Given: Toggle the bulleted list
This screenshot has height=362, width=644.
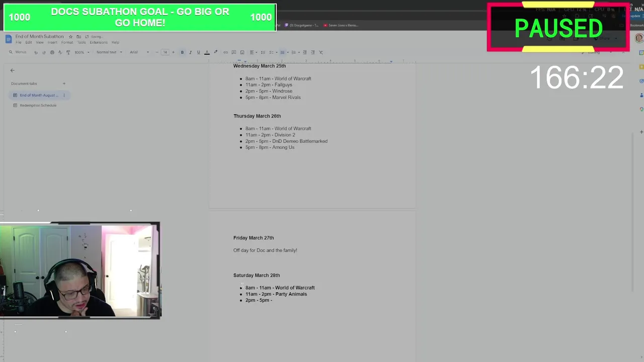Looking at the screenshot, I should point(282,52).
